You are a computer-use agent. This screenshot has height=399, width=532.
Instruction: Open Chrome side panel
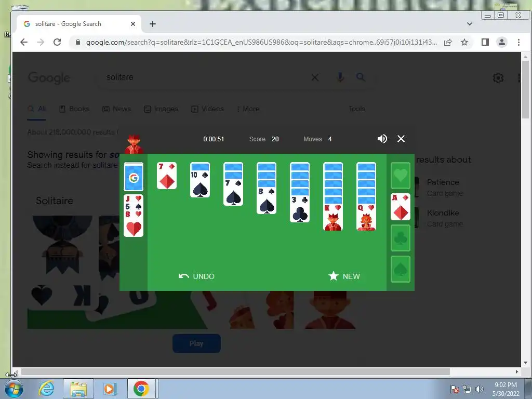click(485, 42)
